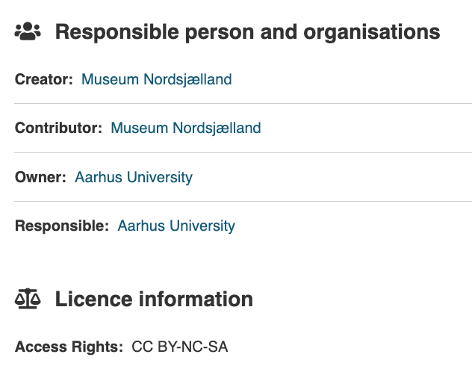The height and width of the screenshot is (372, 472).
Task: Open the Contributor's Museum Nordsjælland link
Action: click(186, 128)
